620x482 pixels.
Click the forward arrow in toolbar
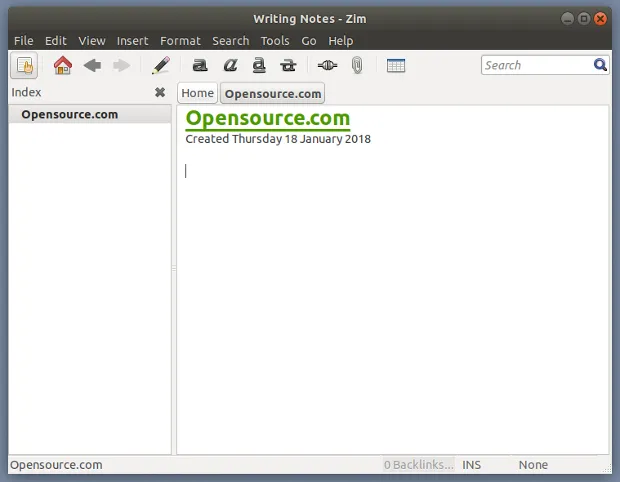pos(122,66)
